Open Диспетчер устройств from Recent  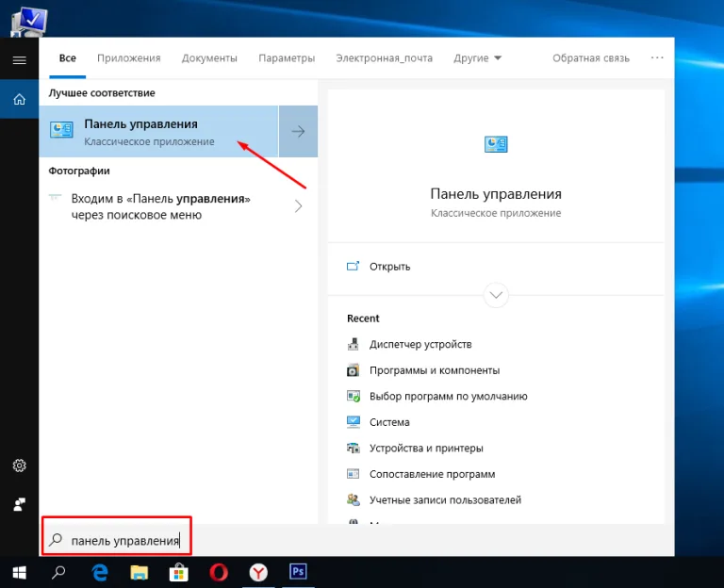coord(420,344)
